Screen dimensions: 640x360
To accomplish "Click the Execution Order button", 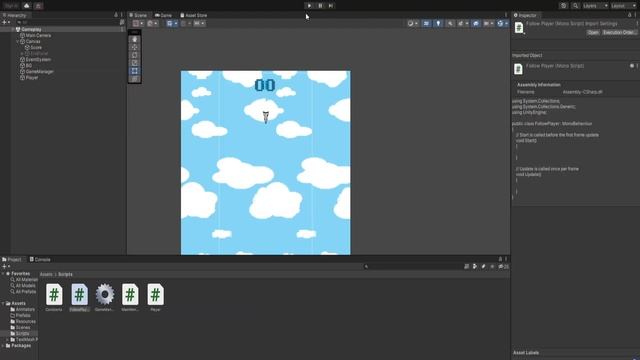I will coord(619,32).
